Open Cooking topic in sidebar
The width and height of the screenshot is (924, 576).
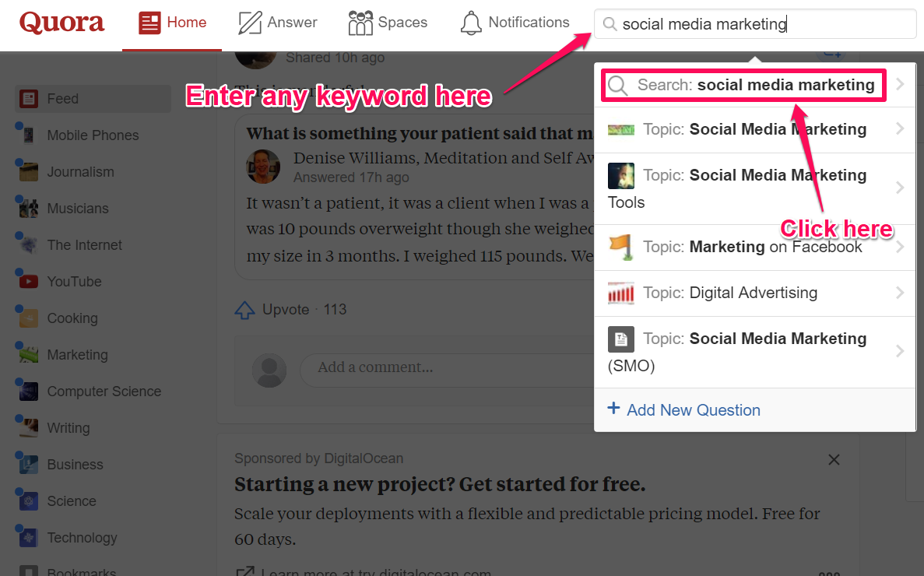[72, 318]
